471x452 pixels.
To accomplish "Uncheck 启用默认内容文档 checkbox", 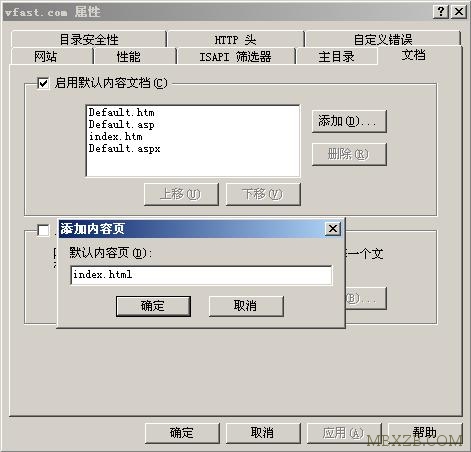I will tap(43, 83).
